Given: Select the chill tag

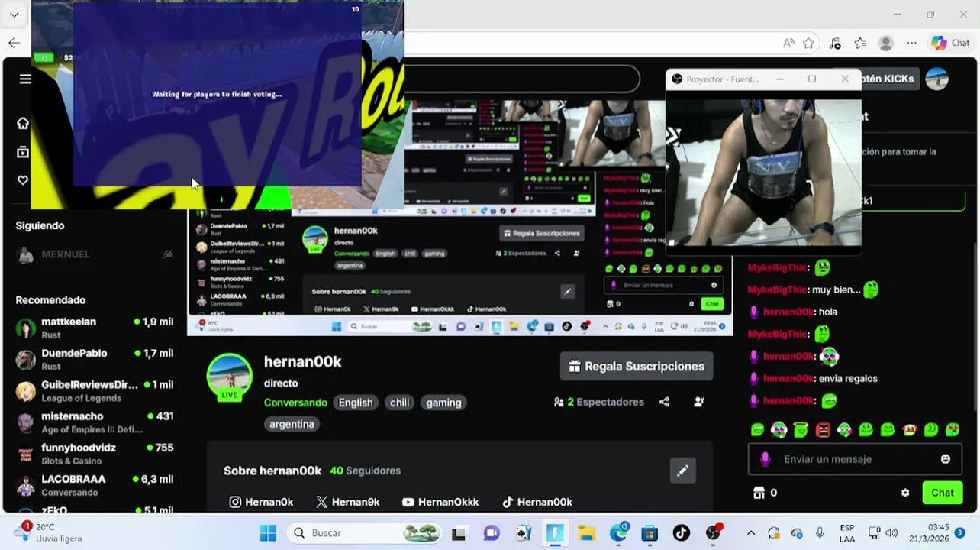Looking at the screenshot, I should [400, 403].
